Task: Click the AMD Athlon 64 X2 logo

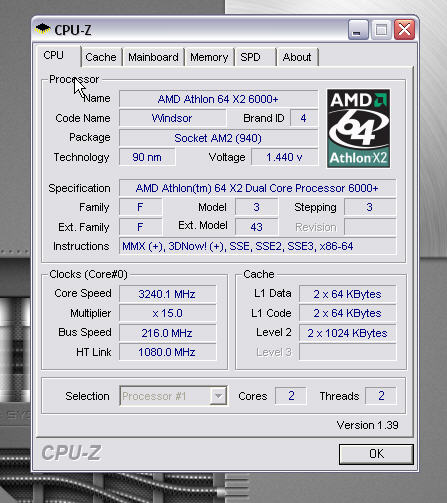Action: coord(358,128)
